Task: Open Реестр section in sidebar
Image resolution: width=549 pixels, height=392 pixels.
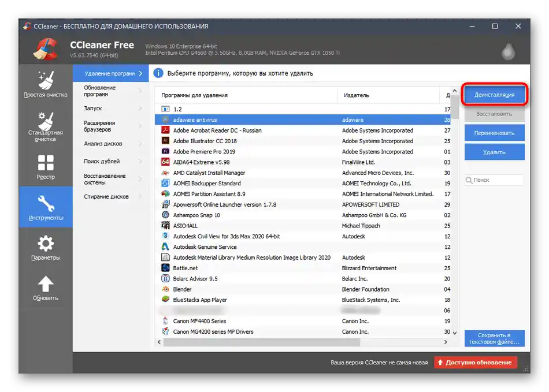Action: pyautogui.click(x=46, y=167)
